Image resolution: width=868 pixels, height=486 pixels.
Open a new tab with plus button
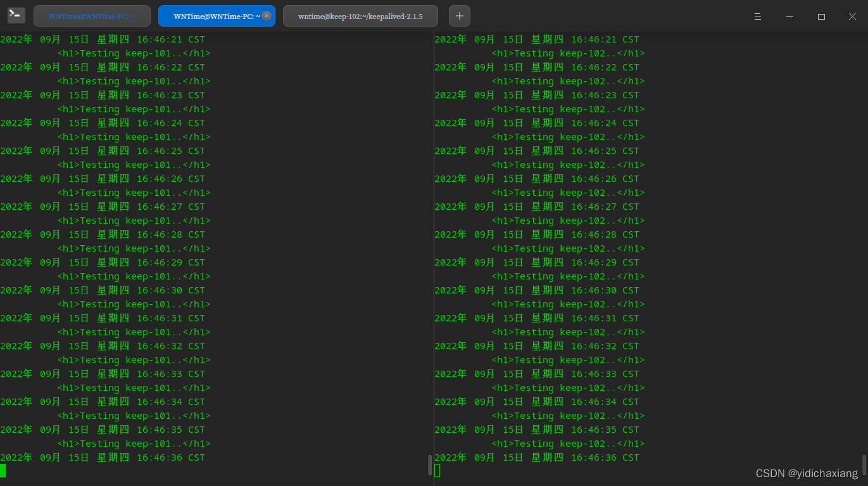point(460,16)
